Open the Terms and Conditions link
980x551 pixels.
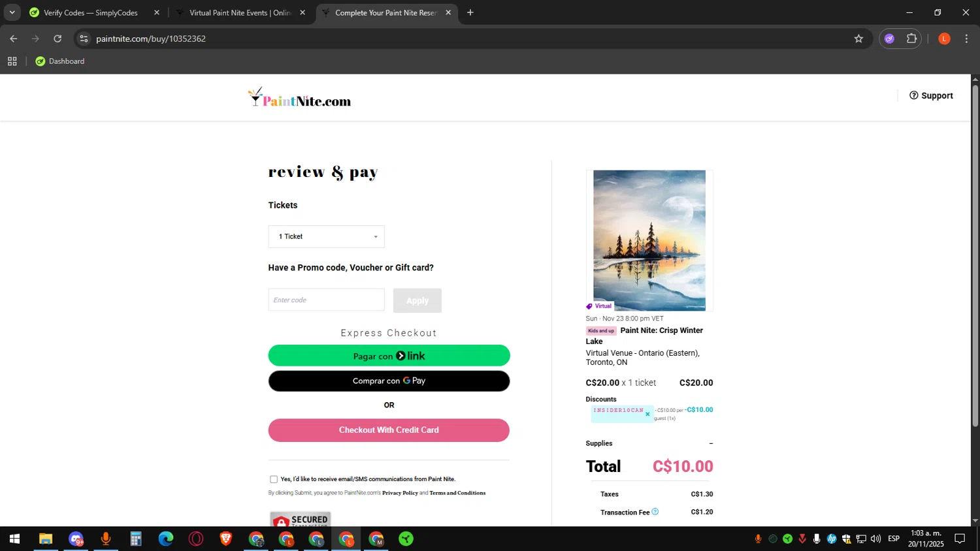(x=457, y=493)
